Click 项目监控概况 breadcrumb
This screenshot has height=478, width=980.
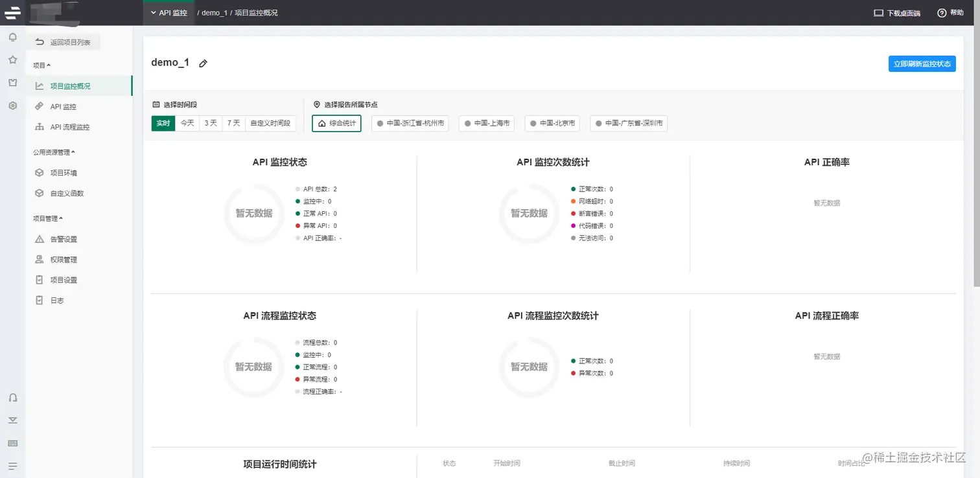pyautogui.click(x=256, y=13)
